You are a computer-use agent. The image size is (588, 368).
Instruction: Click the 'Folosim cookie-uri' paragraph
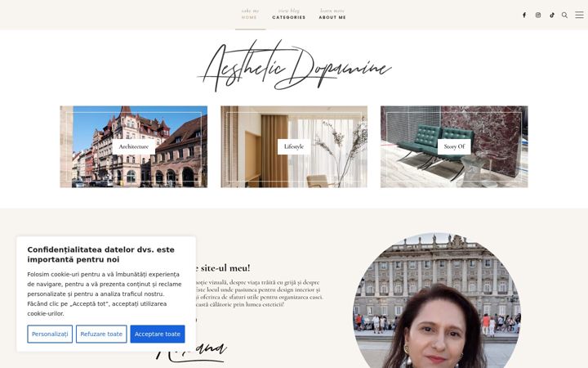tap(105, 294)
